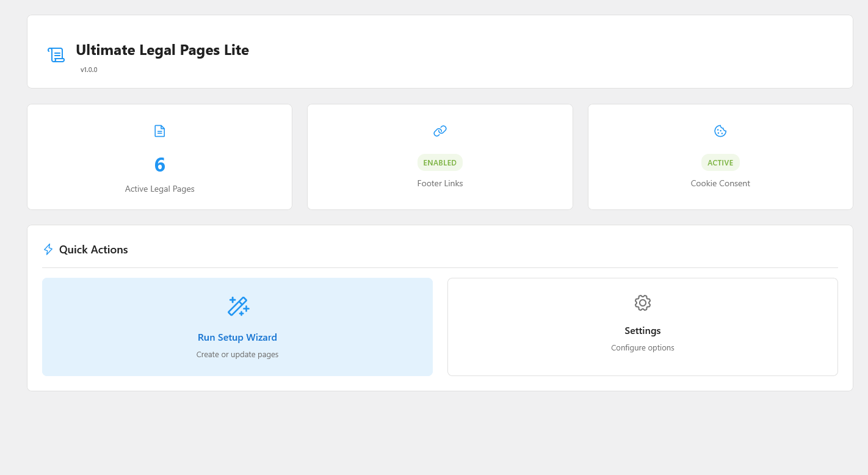Image resolution: width=868 pixels, height=475 pixels.
Task: Click the Configure options label
Action: [642, 347]
